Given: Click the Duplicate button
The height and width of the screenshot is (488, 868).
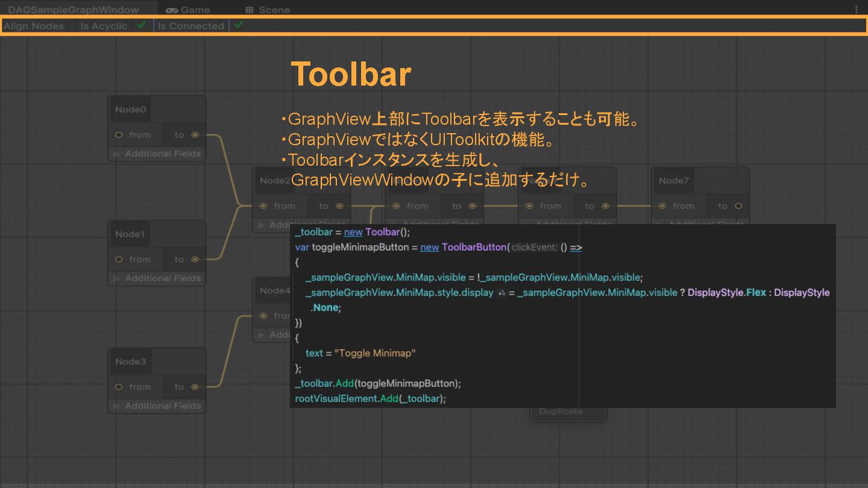Looking at the screenshot, I should tap(561, 411).
